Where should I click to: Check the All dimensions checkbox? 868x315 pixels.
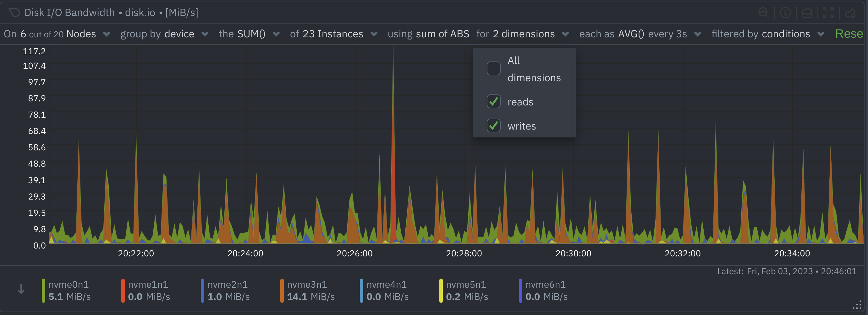tap(493, 69)
